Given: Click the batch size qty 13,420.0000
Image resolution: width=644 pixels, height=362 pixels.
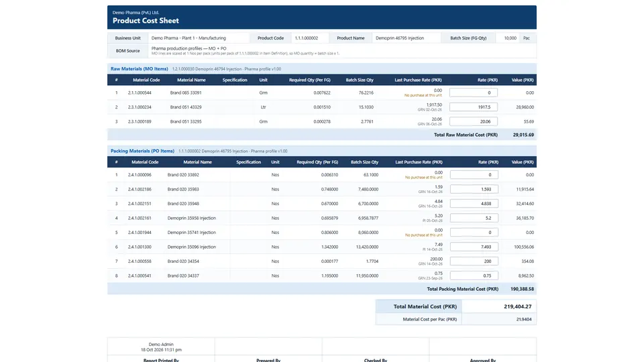Looking at the screenshot, I should tap(367, 247).
